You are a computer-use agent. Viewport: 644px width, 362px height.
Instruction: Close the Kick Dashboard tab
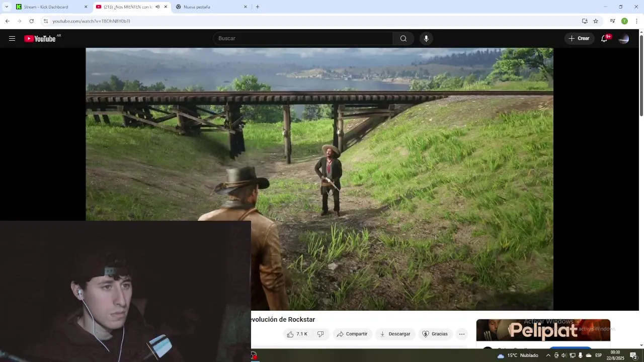pos(86,7)
